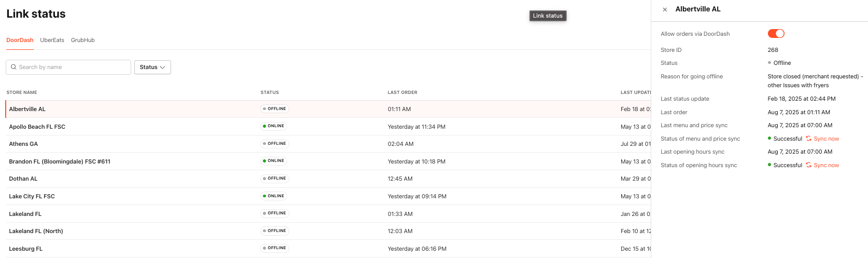This screenshot has width=868, height=258.
Task: Click the Store Name column header
Action: pyautogui.click(x=22, y=92)
